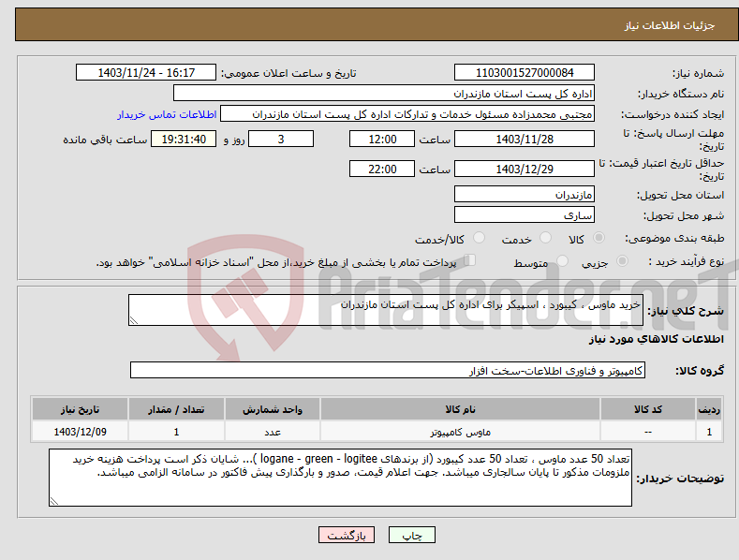Click the response deadline date 1403/11/28

(x=525, y=139)
